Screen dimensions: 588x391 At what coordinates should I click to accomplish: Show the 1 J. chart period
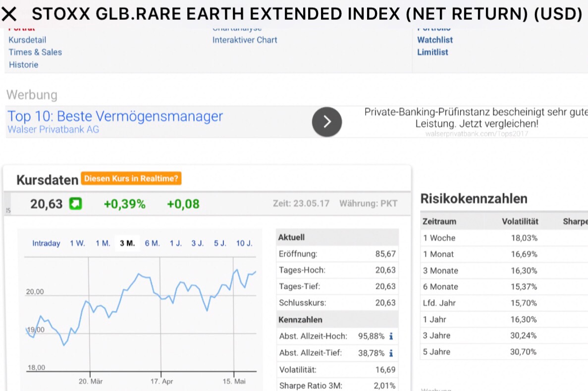pos(176,243)
